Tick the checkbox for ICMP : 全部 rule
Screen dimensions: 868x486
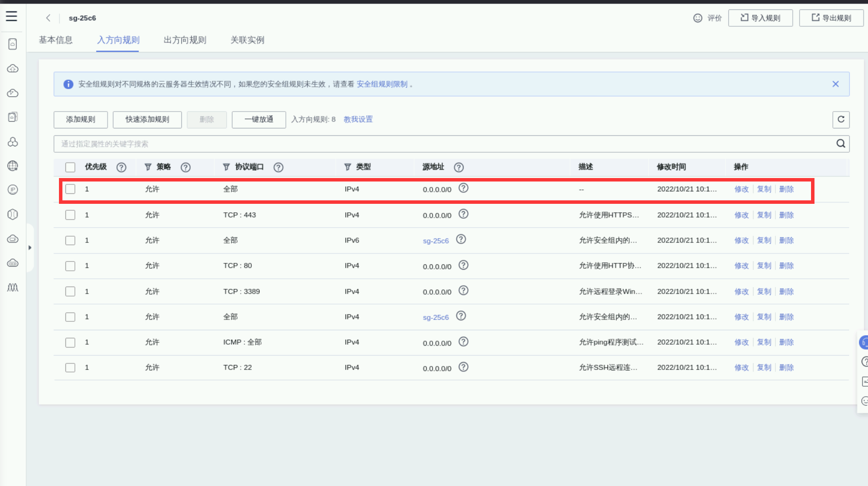[70, 343]
